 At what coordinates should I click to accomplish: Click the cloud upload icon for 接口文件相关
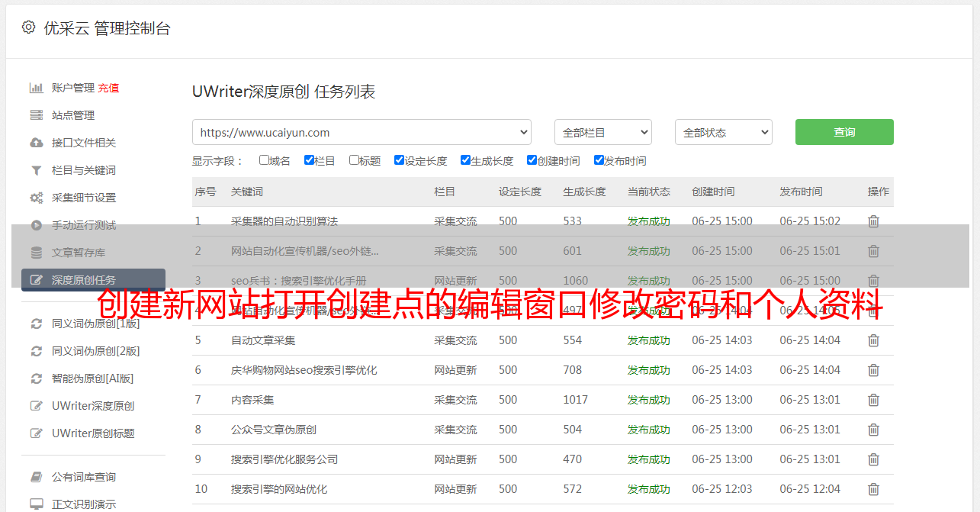(x=36, y=143)
